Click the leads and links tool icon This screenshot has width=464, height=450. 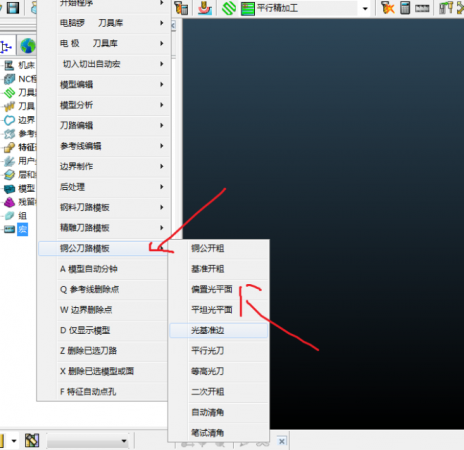click(205, 8)
